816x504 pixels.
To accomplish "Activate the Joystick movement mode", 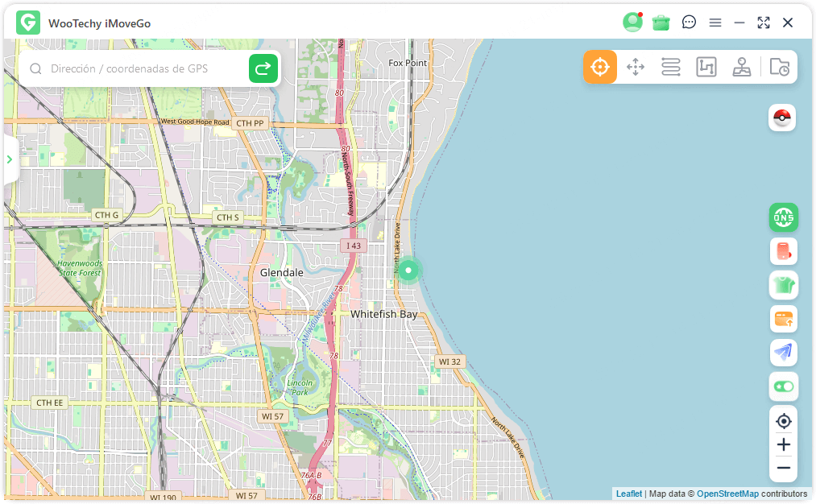I will tap(741, 67).
